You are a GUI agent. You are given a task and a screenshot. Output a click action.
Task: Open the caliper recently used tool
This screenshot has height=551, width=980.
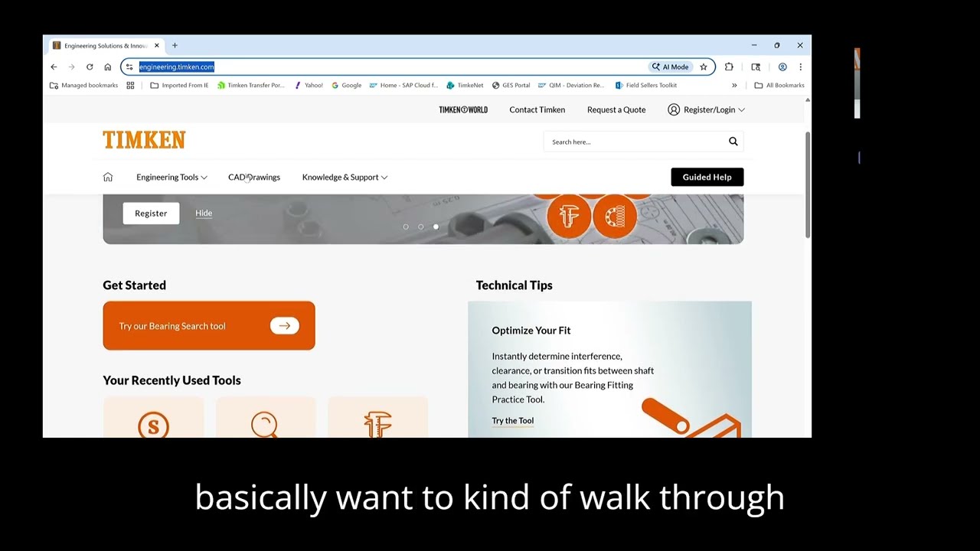377,424
